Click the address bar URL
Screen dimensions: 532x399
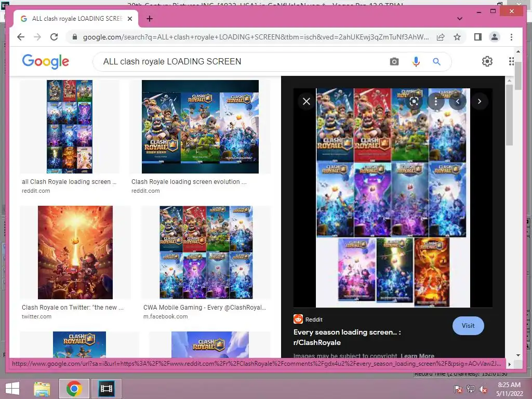pyautogui.click(x=256, y=37)
